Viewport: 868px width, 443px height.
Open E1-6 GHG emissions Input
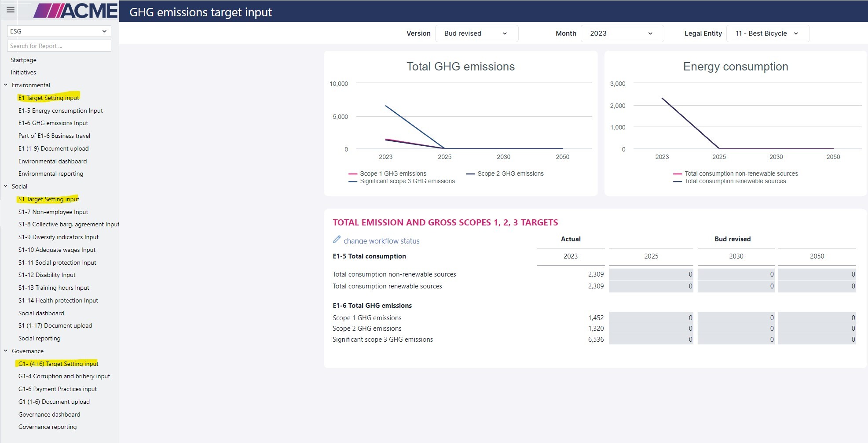click(x=53, y=123)
